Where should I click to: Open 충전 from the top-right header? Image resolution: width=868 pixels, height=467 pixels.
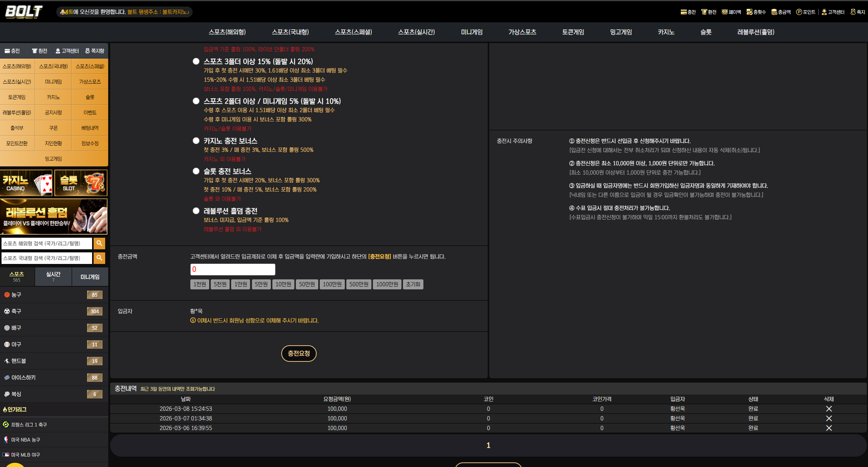(688, 12)
